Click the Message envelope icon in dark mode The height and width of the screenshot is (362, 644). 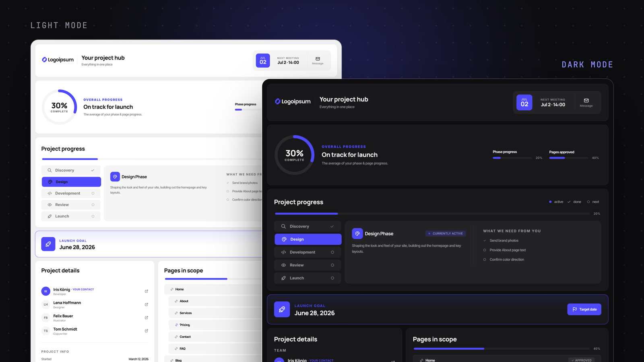point(586,101)
